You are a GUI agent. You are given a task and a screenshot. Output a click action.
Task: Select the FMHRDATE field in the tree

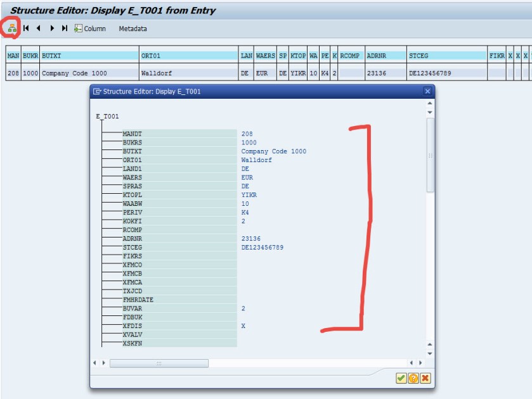pos(179,300)
